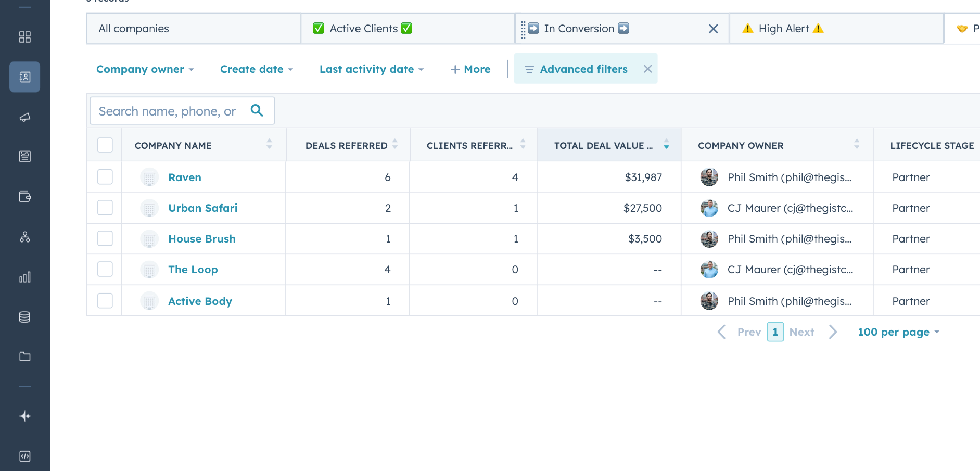
Task: Click the Marketing megaphone sidebar icon
Action: point(24,117)
